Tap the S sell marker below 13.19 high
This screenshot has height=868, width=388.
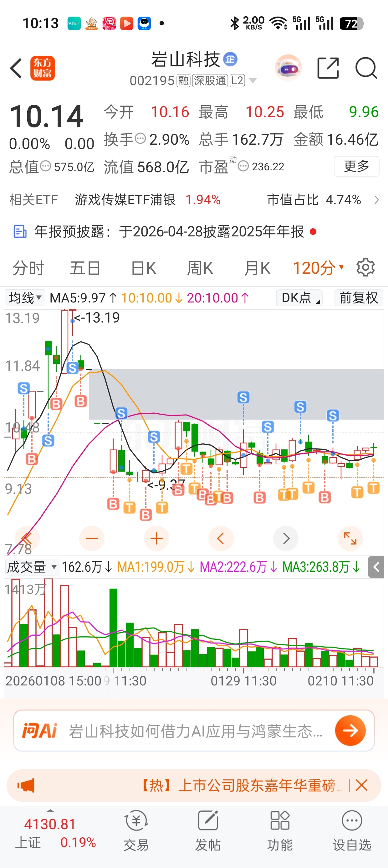72,368
